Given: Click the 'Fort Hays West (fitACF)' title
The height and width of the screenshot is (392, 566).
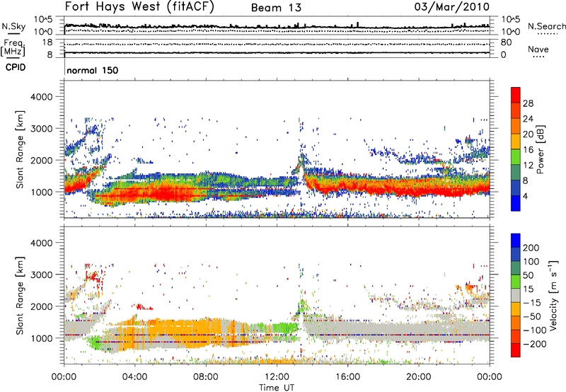Looking at the screenshot, I should tap(139, 6).
